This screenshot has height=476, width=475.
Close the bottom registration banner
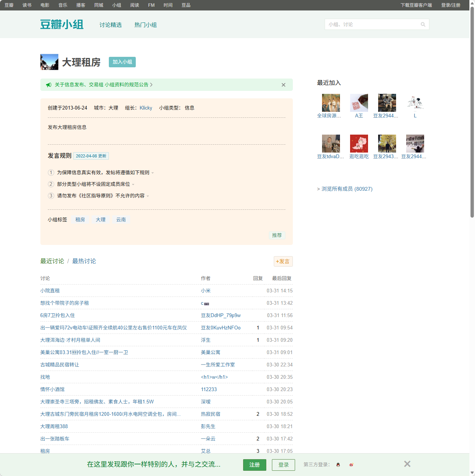click(407, 464)
